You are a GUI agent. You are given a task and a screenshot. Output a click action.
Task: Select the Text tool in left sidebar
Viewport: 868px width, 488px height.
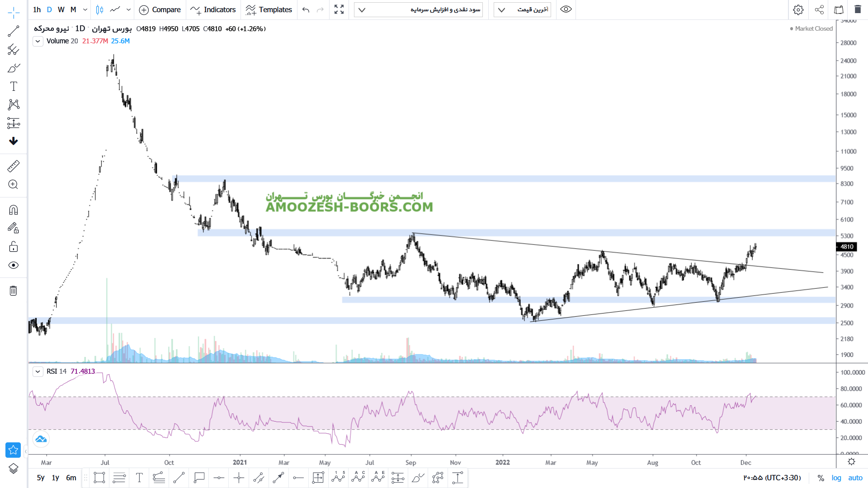pos(14,86)
